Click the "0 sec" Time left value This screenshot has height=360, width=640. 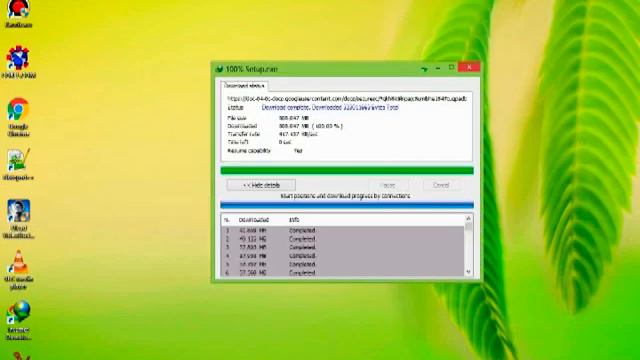[x=285, y=142]
